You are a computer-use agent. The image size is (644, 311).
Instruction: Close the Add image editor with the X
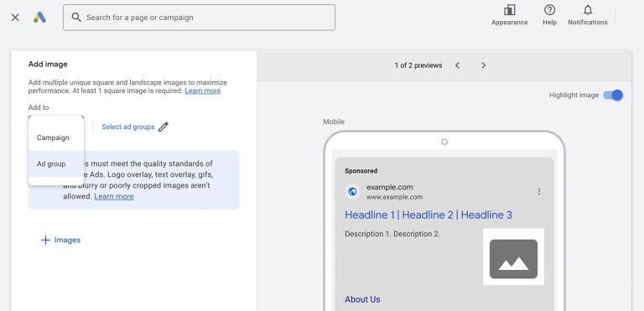[x=15, y=18]
